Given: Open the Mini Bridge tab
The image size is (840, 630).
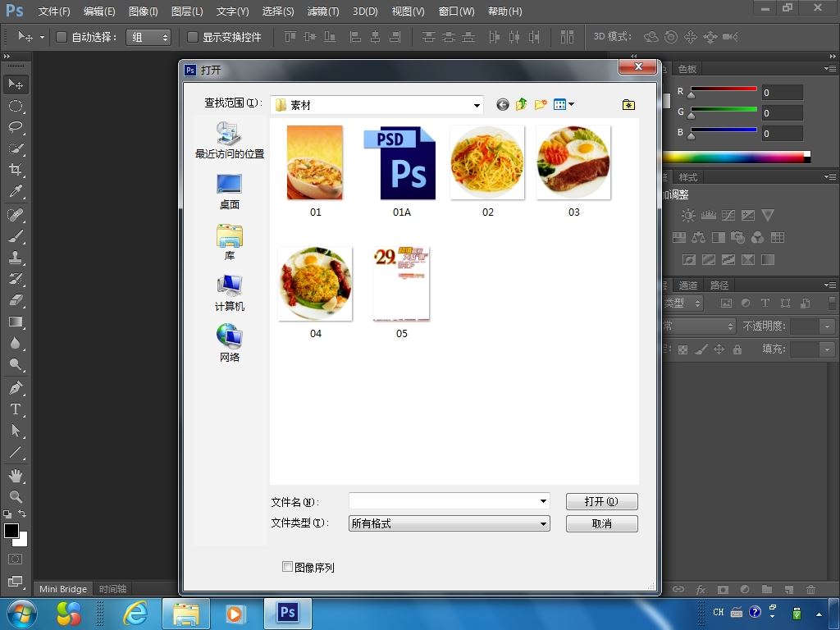Looking at the screenshot, I should click(x=62, y=589).
